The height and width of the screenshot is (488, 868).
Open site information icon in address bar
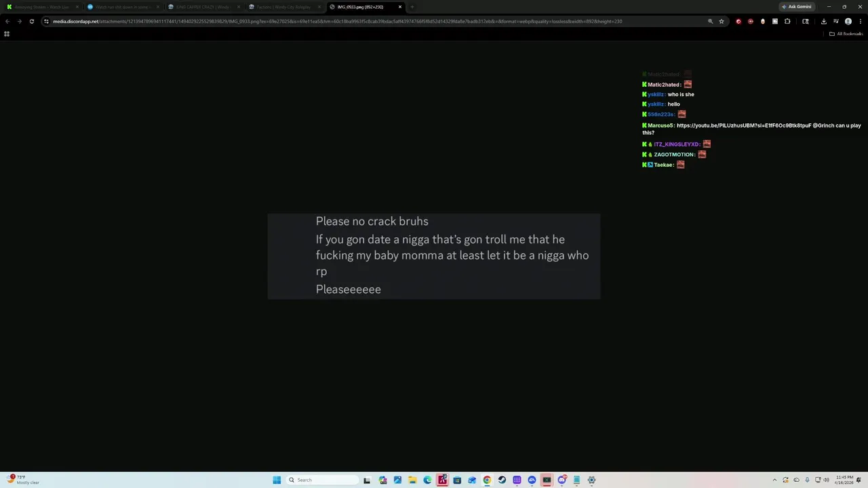coord(46,21)
